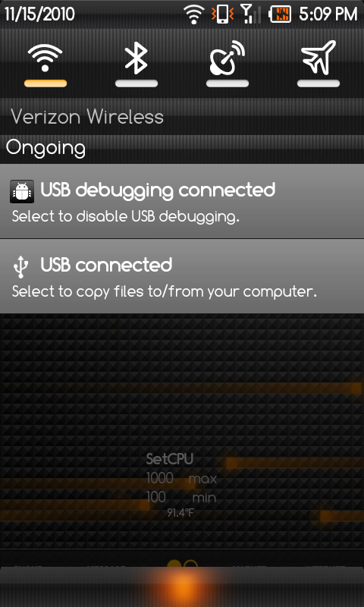
Task: Select to disable USB debugging text
Action: [126, 216]
